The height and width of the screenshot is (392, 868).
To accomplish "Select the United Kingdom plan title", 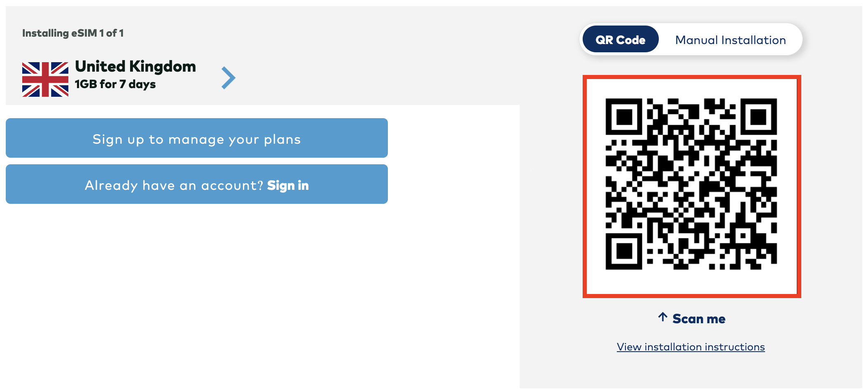I will point(135,66).
